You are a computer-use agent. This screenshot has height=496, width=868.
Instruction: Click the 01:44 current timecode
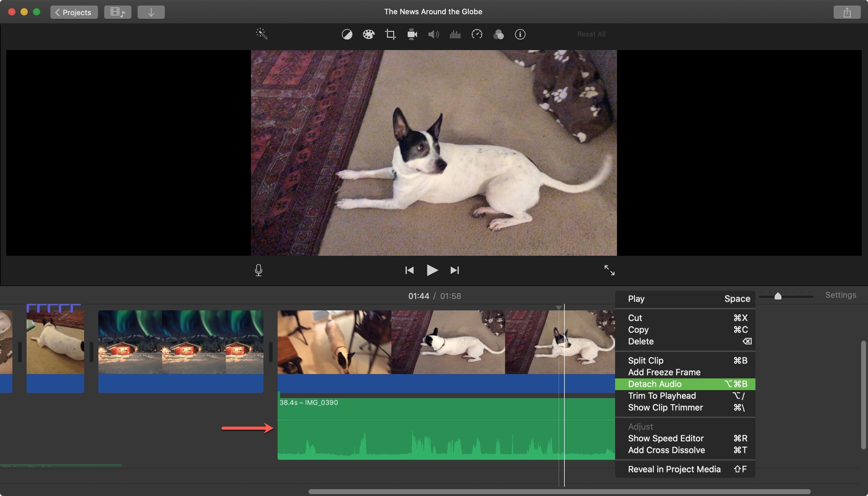(419, 296)
